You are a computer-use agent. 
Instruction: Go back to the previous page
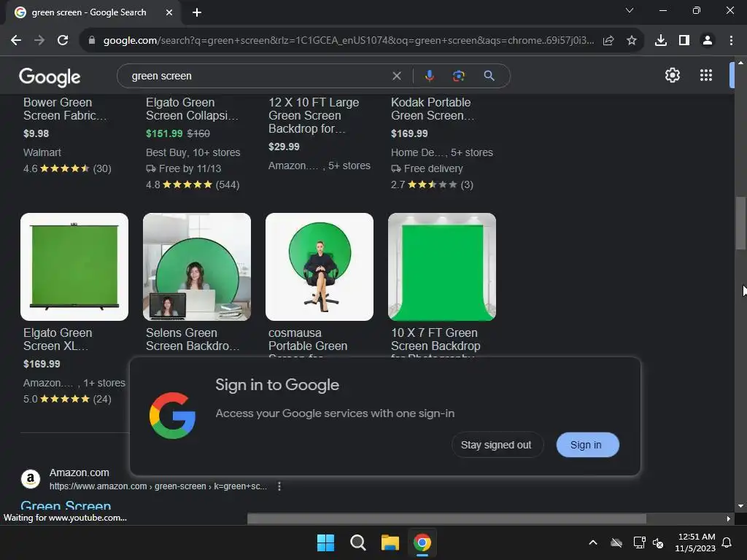click(16, 41)
